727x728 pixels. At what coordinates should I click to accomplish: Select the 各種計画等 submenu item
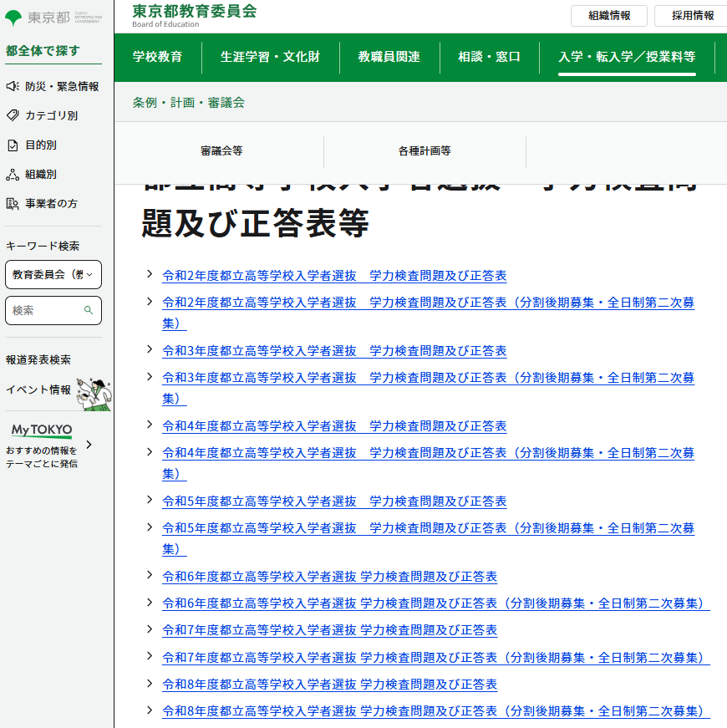pyautogui.click(x=425, y=151)
